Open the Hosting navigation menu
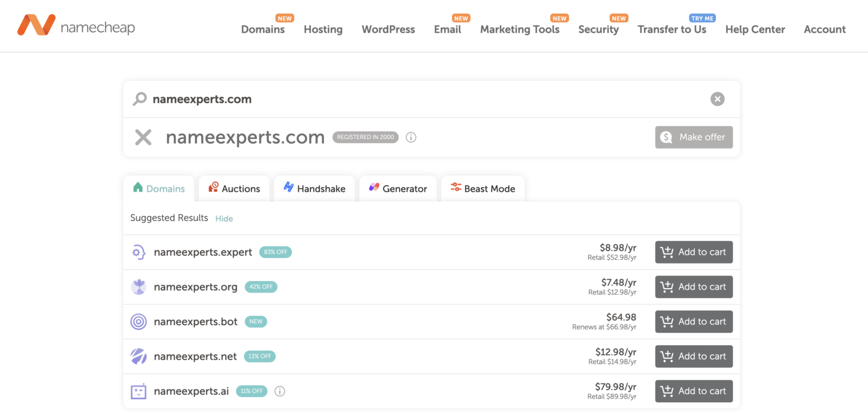Viewport: 868px width, 413px height. point(323,29)
